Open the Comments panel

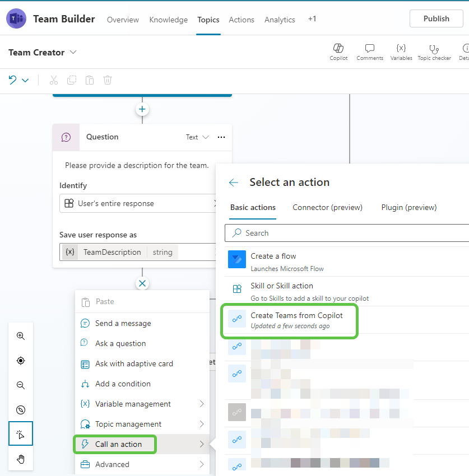(x=369, y=52)
